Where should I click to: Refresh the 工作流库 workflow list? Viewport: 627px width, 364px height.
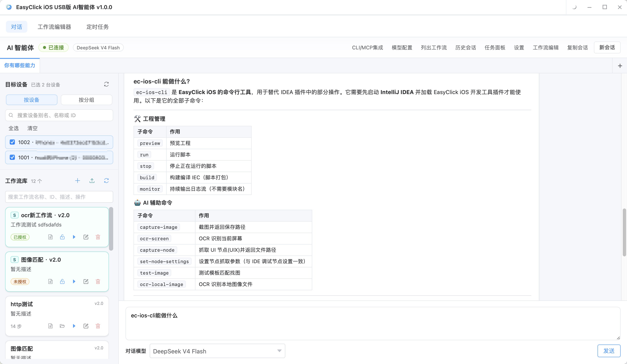coord(106,181)
